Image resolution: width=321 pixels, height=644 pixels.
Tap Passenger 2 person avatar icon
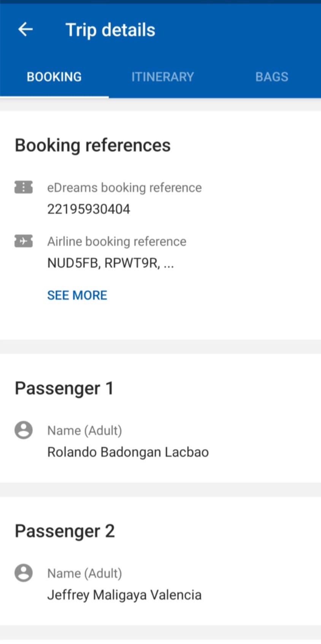pos(24,573)
